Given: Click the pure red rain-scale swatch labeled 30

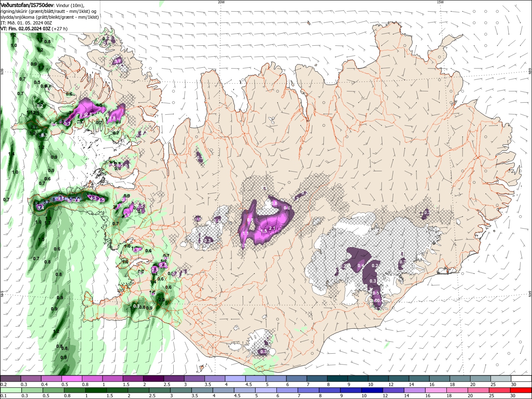Looking at the screenshot, I should 520,390.
